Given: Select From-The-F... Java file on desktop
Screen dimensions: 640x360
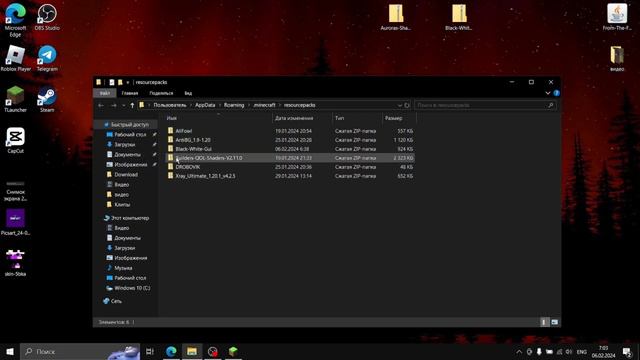Looking at the screenshot, I should pos(617,17).
